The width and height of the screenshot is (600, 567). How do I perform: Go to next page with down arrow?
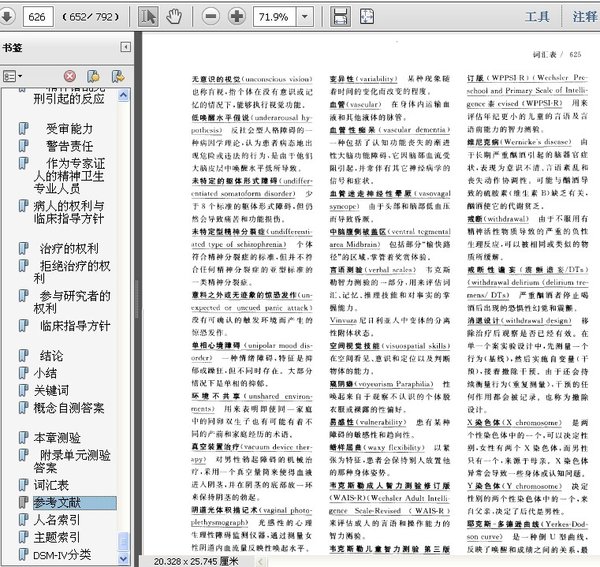pyautogui.click(x=9, y=17)
